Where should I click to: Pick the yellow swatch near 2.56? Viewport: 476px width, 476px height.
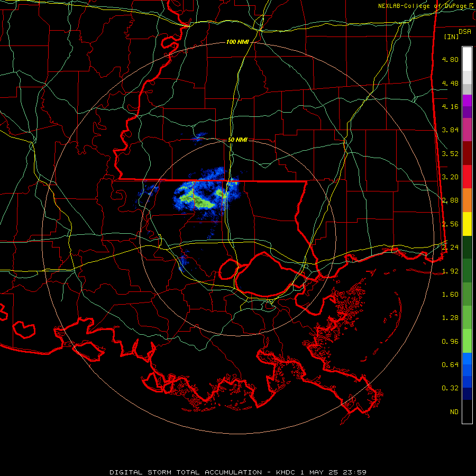coord(467,224)
